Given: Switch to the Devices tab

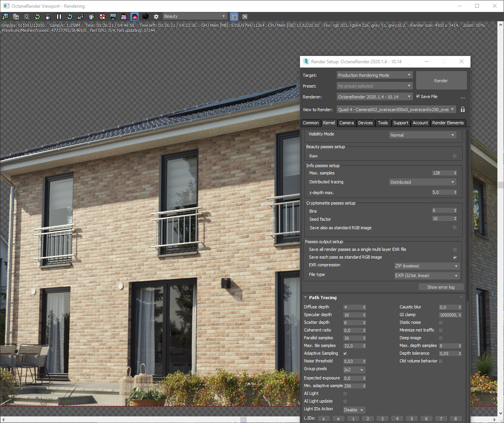Looking at the screenshot, I should [x=365, y=123].
